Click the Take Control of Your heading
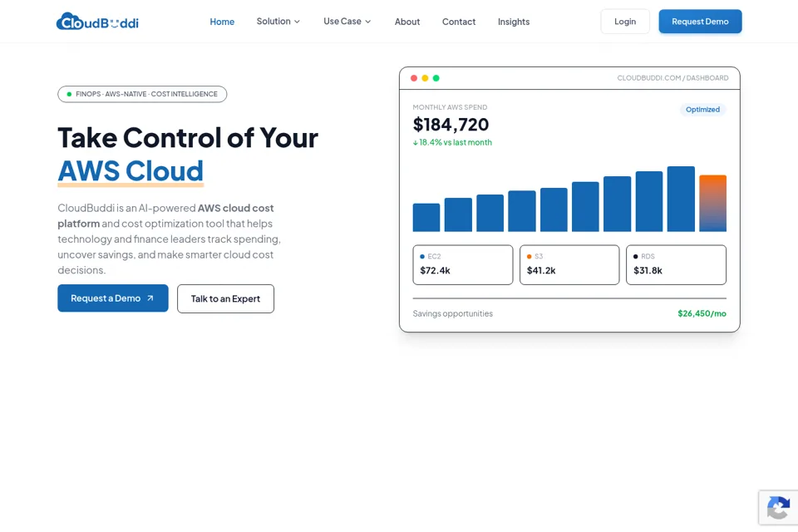The height and width of the screenshot is (532, 798). click(x=188, y=137)
